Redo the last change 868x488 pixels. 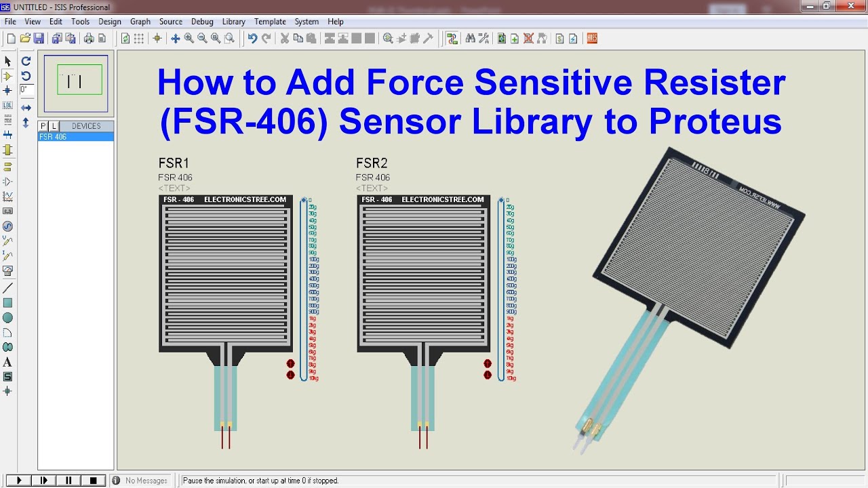click(x=267, y=39)
